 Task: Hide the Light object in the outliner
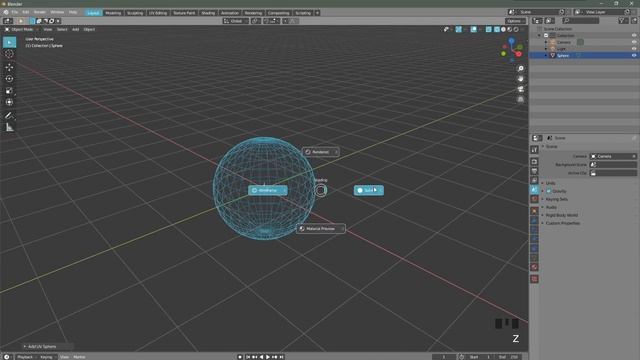[x=634, y=49]
